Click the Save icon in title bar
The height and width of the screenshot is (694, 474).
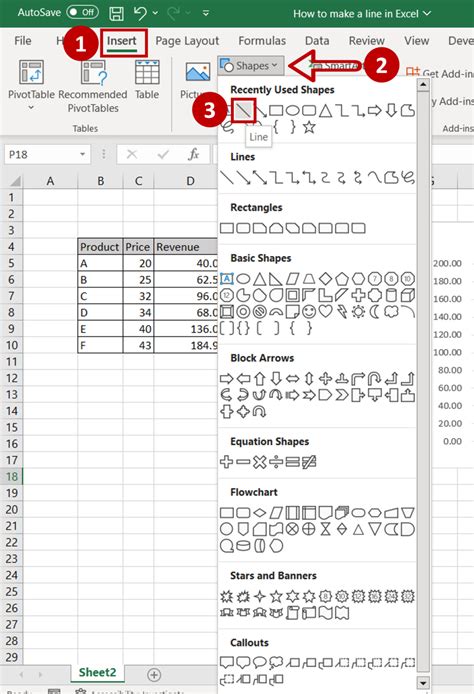[116, 13]
